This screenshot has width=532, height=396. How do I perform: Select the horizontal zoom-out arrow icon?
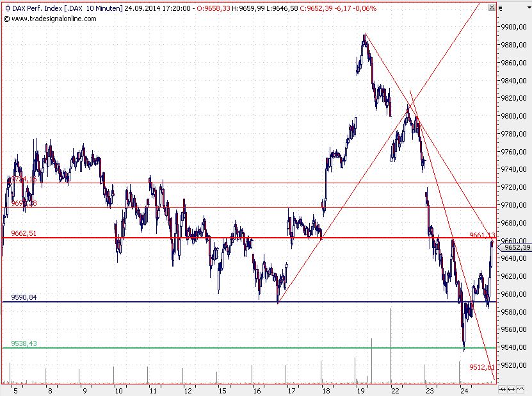click(511, 389)
